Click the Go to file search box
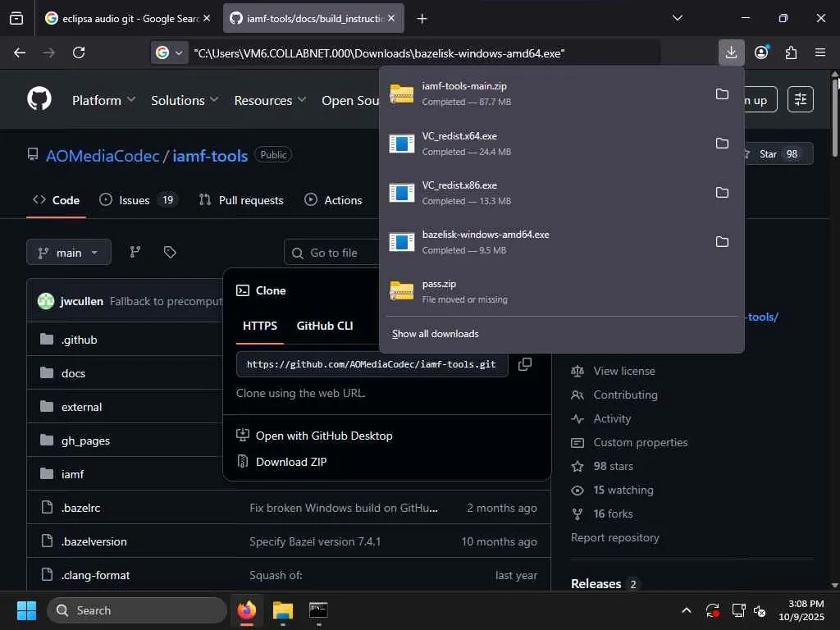 pos(333,253)
